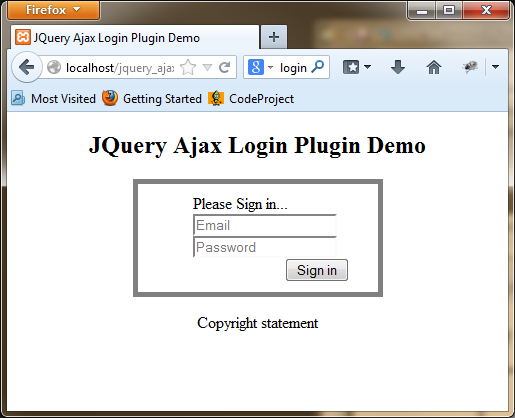
Task: Open the Google search engine dropdown
Action: click(261, 67)
